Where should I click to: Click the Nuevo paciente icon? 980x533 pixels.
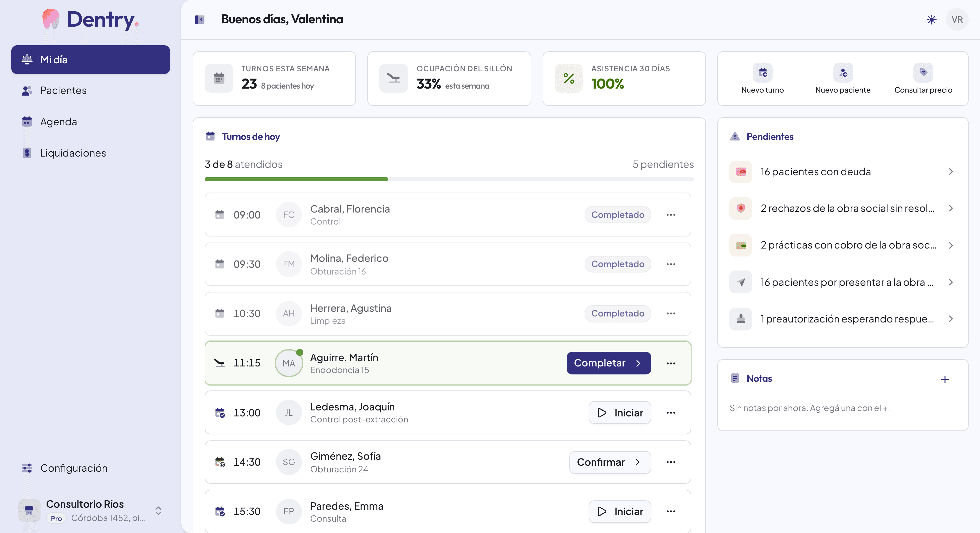[x=843, y=73]
